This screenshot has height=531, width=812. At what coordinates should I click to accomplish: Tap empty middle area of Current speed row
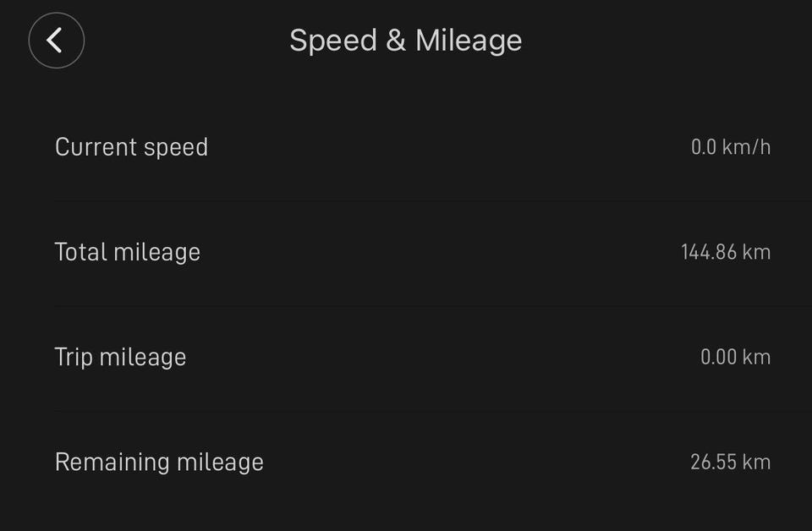(x=440, y=147)
